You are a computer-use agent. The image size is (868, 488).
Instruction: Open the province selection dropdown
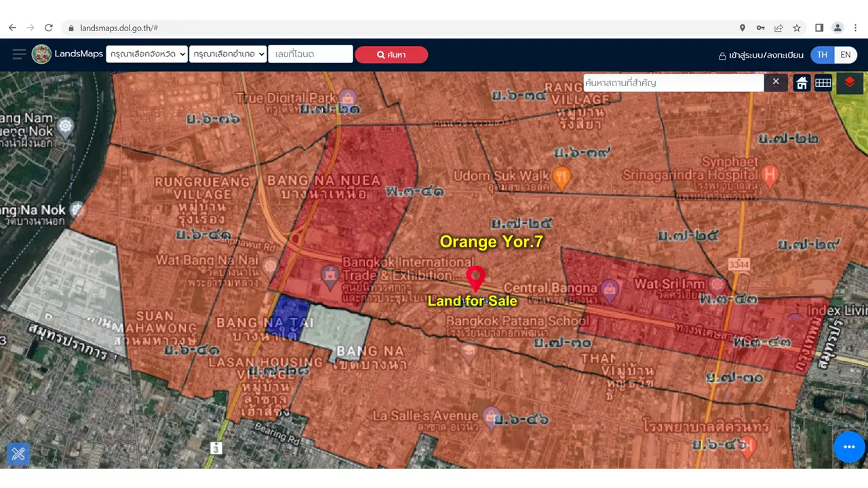coord(147,54)
